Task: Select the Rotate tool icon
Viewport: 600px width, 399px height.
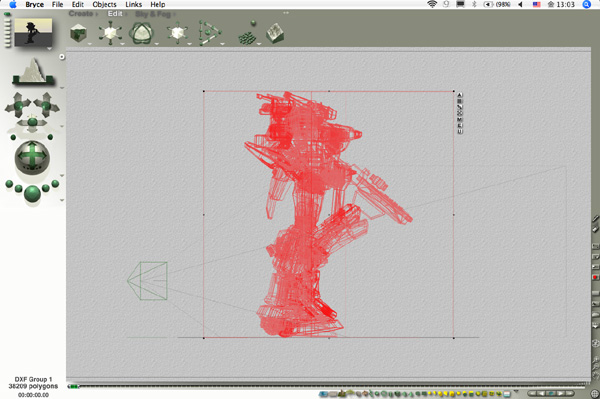Action: (141, 33)
